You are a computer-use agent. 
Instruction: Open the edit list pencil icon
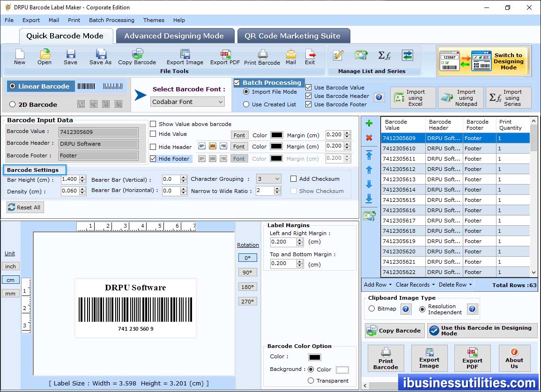[x=338, y=55]
